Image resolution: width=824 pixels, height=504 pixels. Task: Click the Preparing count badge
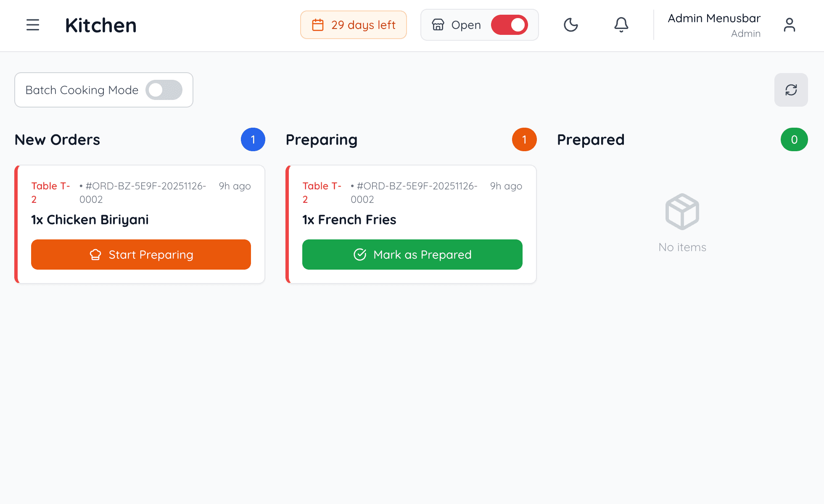pos(524,139)
